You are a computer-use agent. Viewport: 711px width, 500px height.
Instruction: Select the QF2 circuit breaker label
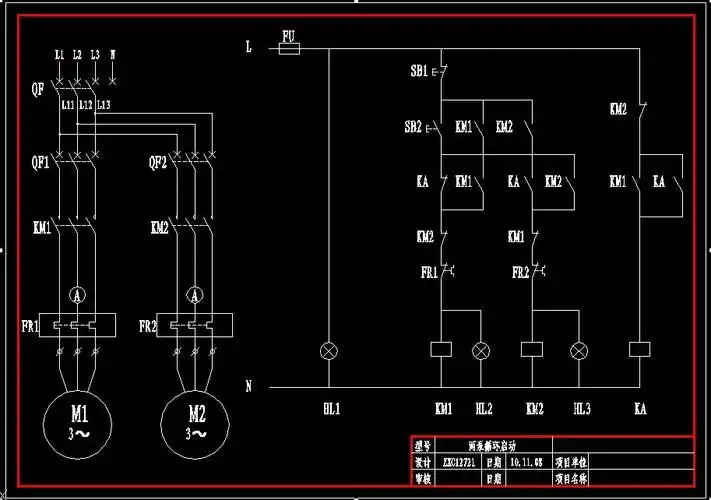coord(157,161)
